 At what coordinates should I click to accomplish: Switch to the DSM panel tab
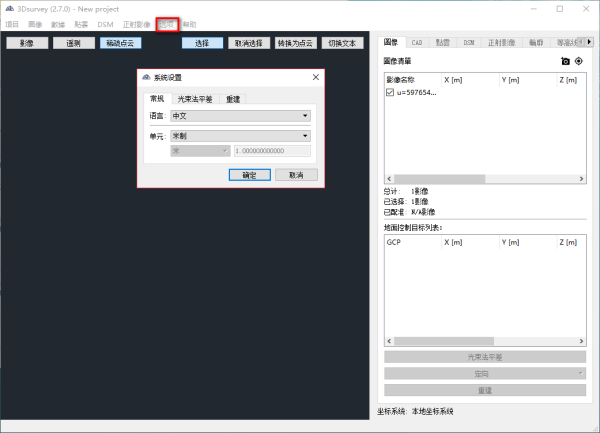tap(469, 42)
